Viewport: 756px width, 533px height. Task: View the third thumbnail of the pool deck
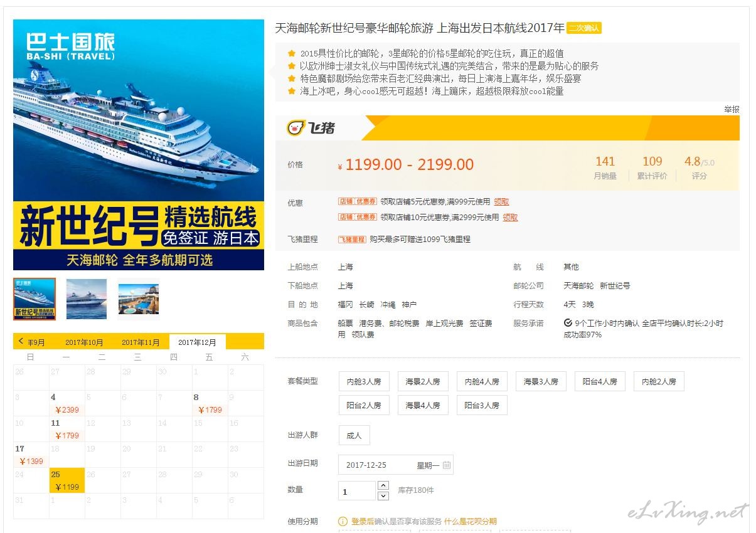tap(139, 299)
